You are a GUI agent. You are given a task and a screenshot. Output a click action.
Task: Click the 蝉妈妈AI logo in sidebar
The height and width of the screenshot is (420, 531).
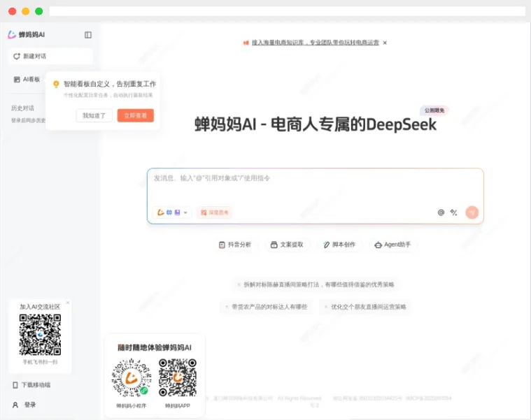(x=27, y=34)
